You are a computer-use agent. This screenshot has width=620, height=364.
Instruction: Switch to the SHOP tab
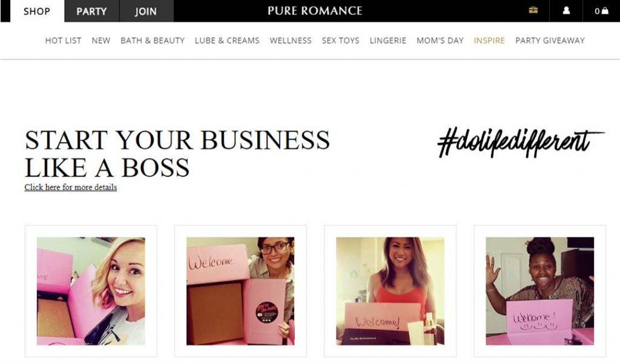pos(37,11)
